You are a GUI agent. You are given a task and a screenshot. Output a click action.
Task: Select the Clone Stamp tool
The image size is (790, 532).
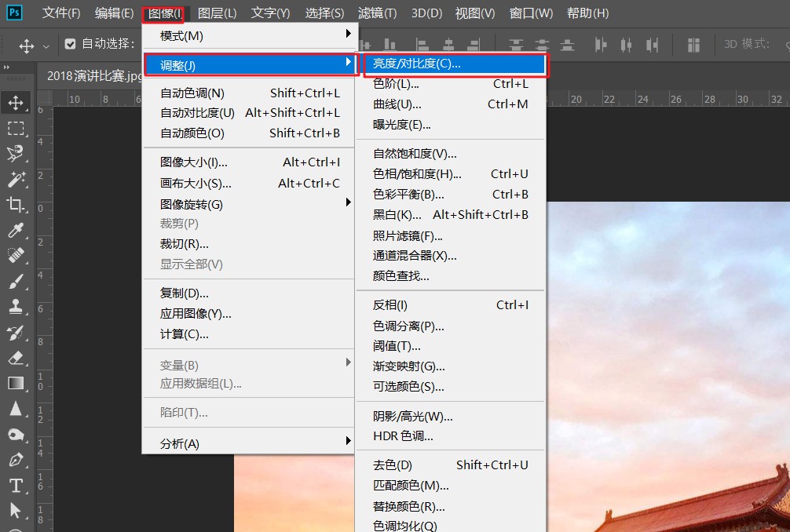coord(16,306)
